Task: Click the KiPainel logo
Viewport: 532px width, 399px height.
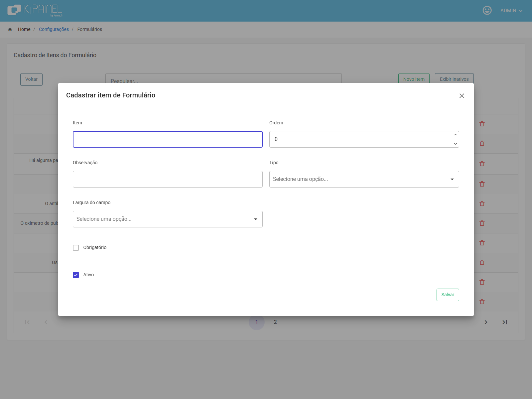Action: [35, 10]
